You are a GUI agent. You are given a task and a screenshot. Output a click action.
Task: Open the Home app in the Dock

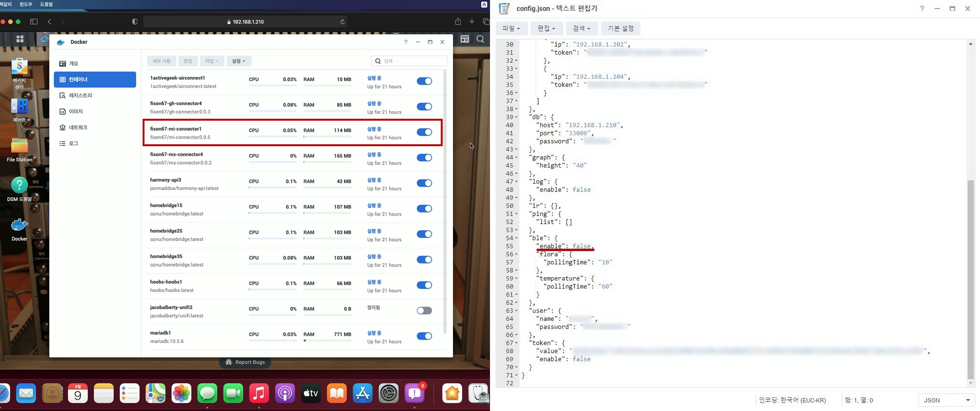pyautogui.click(x=452, y=393)
